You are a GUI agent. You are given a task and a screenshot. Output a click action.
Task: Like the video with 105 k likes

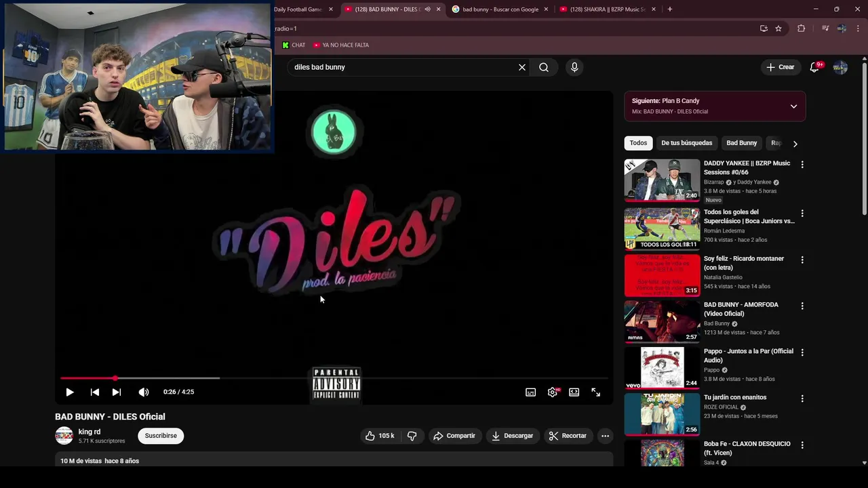point(380,436)
